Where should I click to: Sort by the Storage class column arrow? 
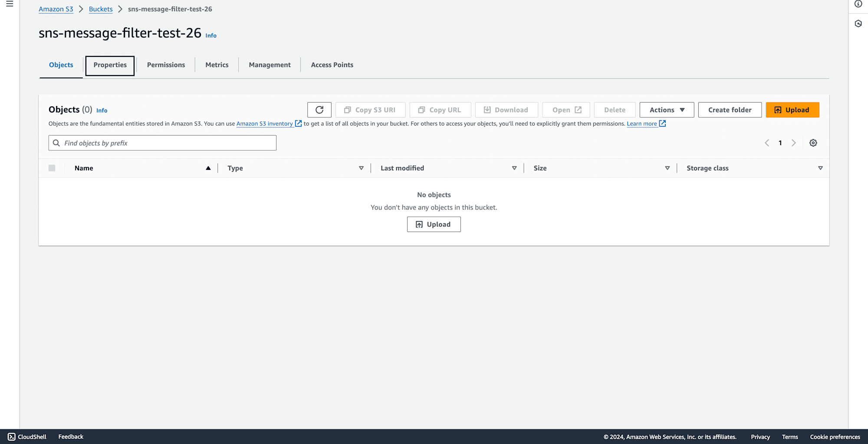tap(820, 168)
